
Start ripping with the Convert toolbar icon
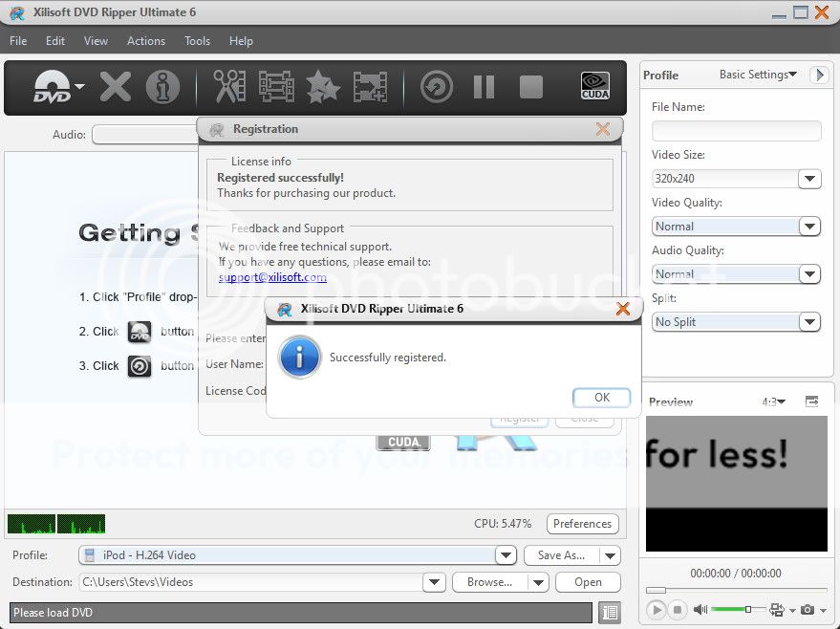(437, 87)
